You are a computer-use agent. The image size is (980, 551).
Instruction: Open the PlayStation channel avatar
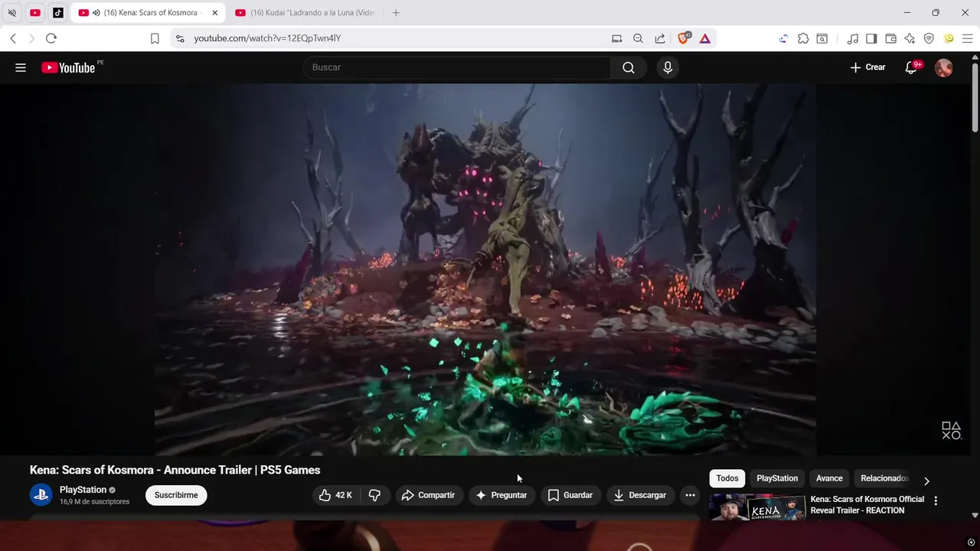pyautogui.click(x=41, y=495)
